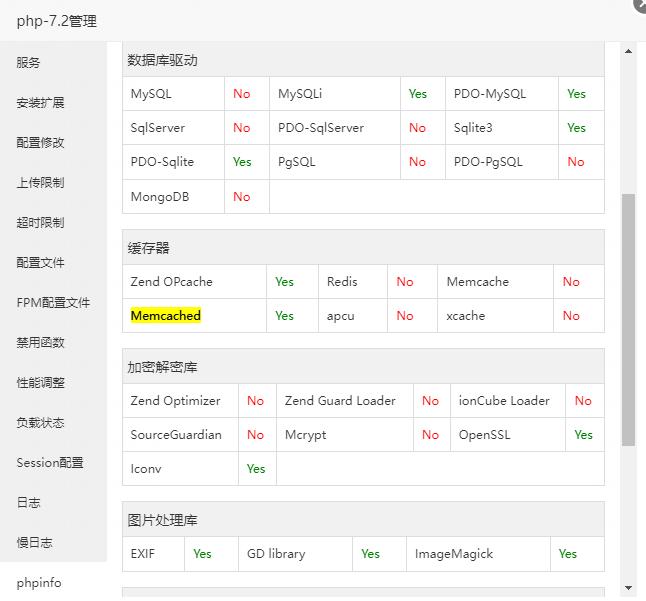Select the phpinfo tab
The width and height of the screenshot is (646, 601).
pos(39,582)
